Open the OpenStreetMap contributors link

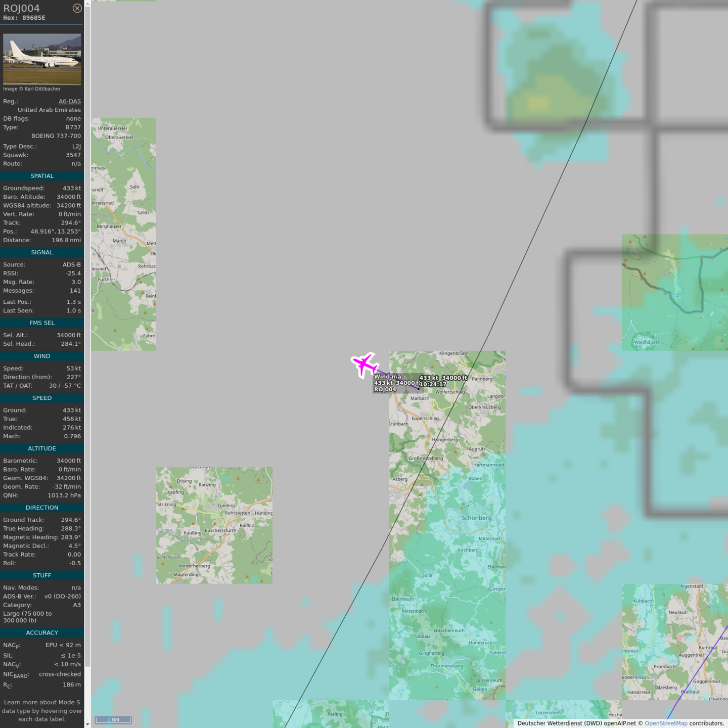pos(666,723)
